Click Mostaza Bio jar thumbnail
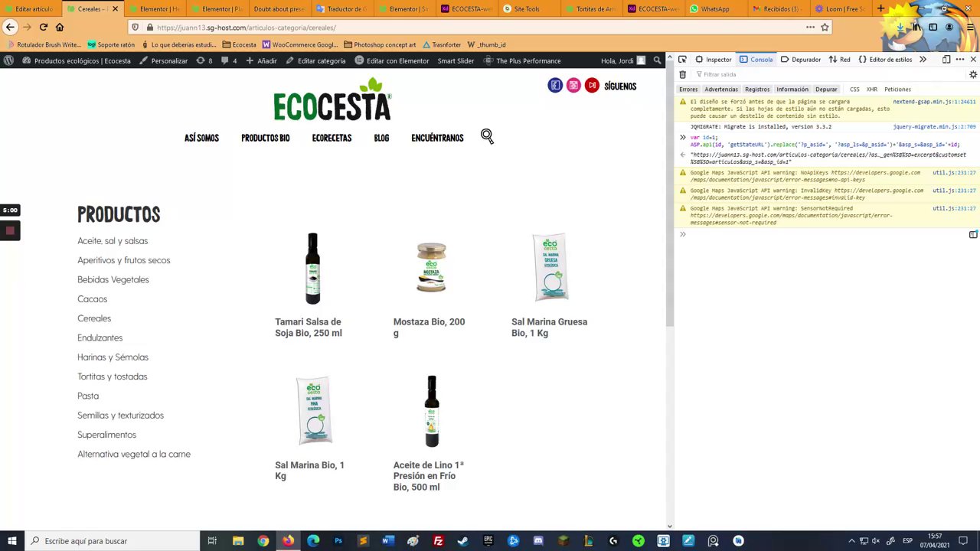Image resolution: width=980 pixels, height=551 pixels. coord(431,267)
